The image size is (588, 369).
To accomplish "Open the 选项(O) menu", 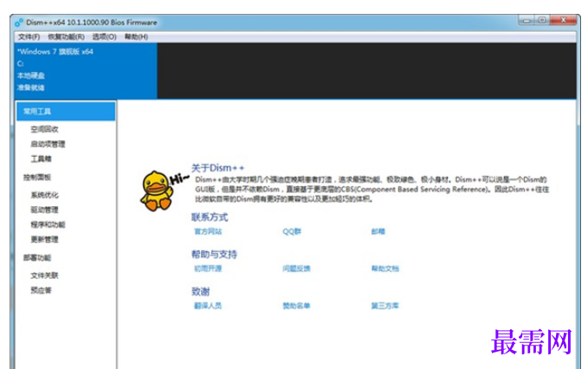I will [104, 36].
